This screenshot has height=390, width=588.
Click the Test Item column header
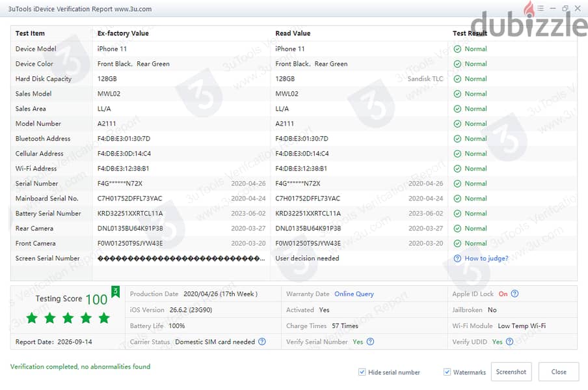click(30, 33)
